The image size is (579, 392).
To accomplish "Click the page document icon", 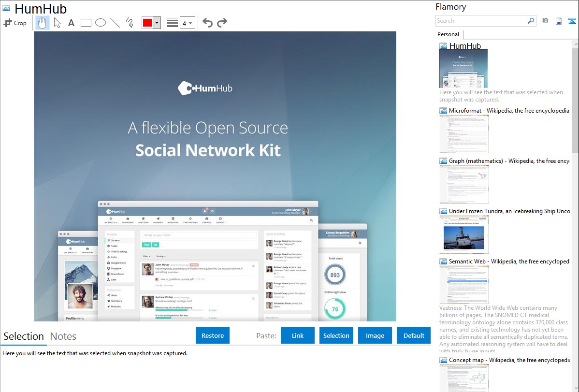I will click(x=559, y=21).
